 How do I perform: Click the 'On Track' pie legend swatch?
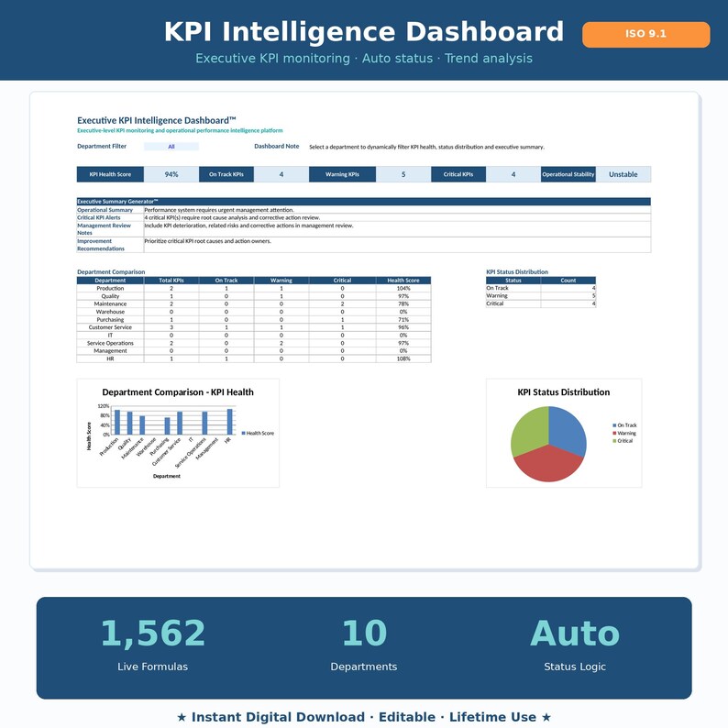[614, 425]
